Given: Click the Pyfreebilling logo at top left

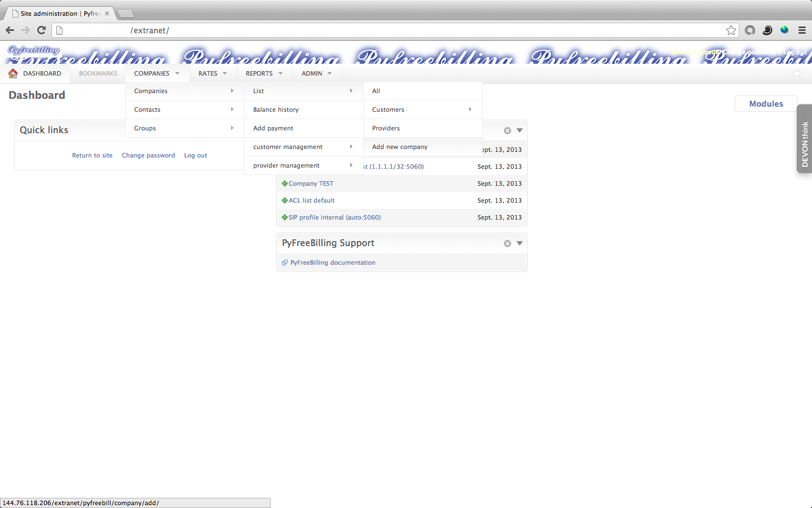Looking at the screenshot, I should click(34, 50).
